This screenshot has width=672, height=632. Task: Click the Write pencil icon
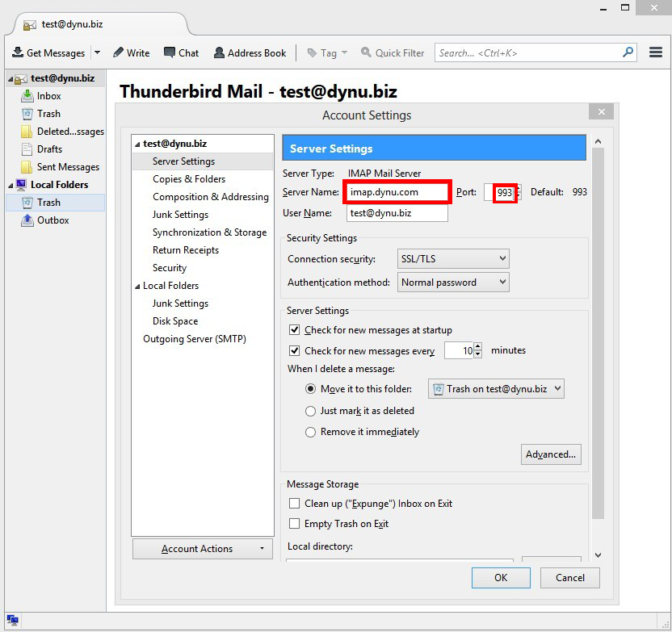pyautogui.click(x=118, y=52)
